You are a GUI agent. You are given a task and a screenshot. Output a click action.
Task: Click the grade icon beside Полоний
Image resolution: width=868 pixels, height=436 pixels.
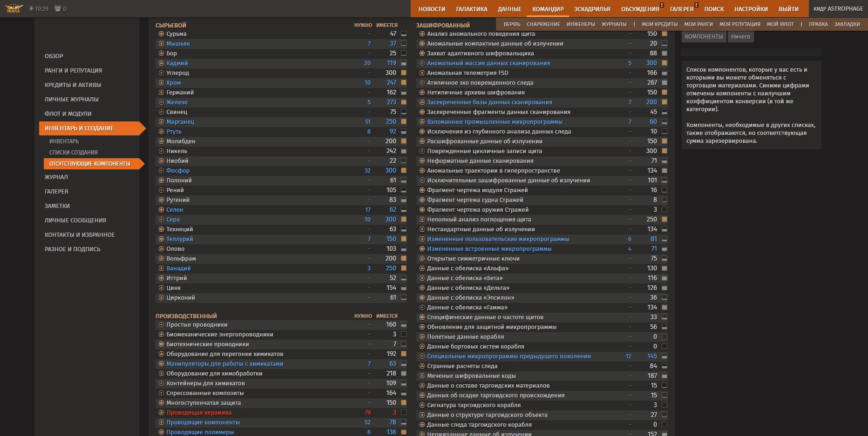pos(161,181)
